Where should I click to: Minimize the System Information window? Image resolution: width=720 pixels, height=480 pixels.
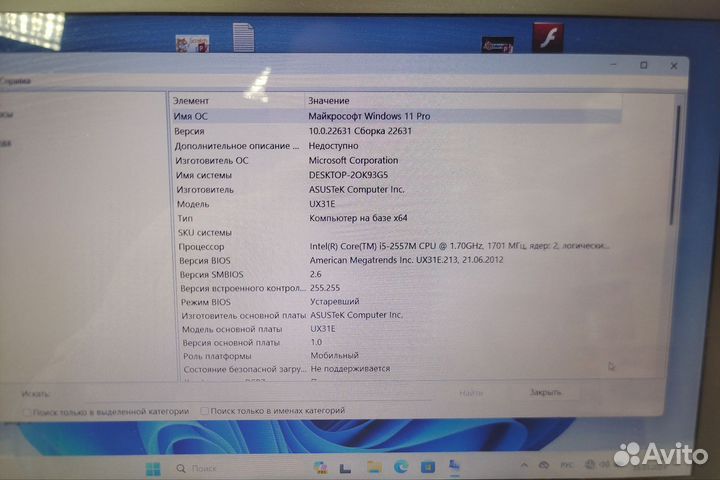click(x=613, y=65)
